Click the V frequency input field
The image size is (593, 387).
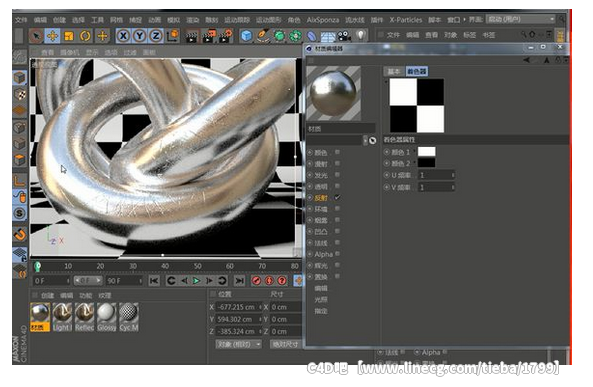pyautogui.click(x=436, y=187)
